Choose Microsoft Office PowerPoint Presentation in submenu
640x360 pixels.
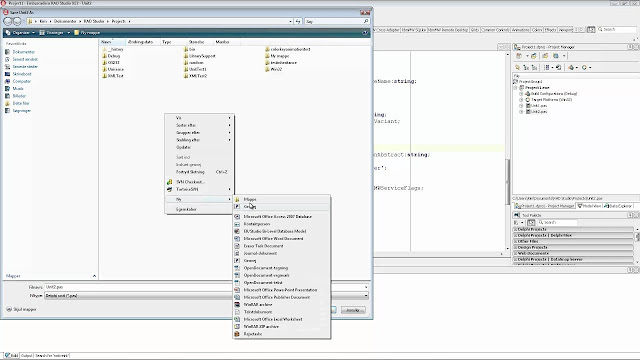point(282,290)
